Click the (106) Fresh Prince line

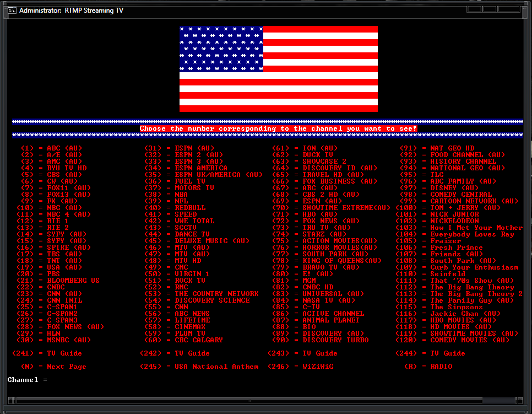tap(439, 248)
